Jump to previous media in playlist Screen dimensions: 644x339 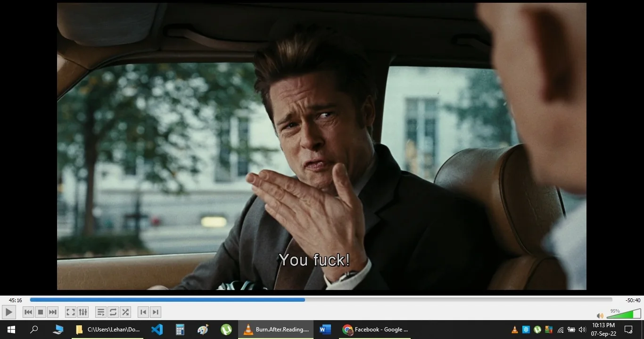click(x=28, y=312)
